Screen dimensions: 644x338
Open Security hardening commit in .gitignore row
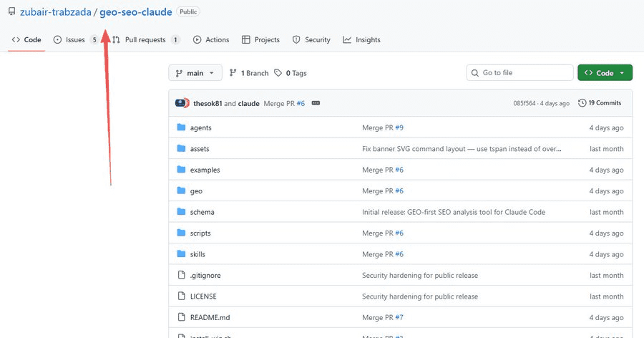(x=420, y=275)
